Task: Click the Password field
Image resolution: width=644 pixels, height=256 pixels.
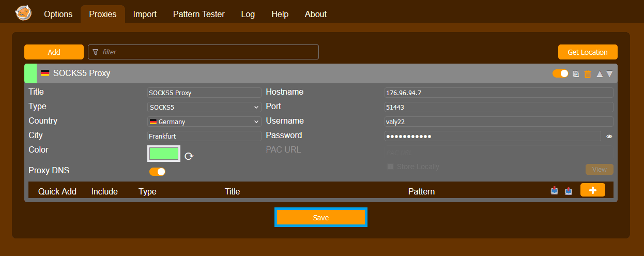Action: 493,136
